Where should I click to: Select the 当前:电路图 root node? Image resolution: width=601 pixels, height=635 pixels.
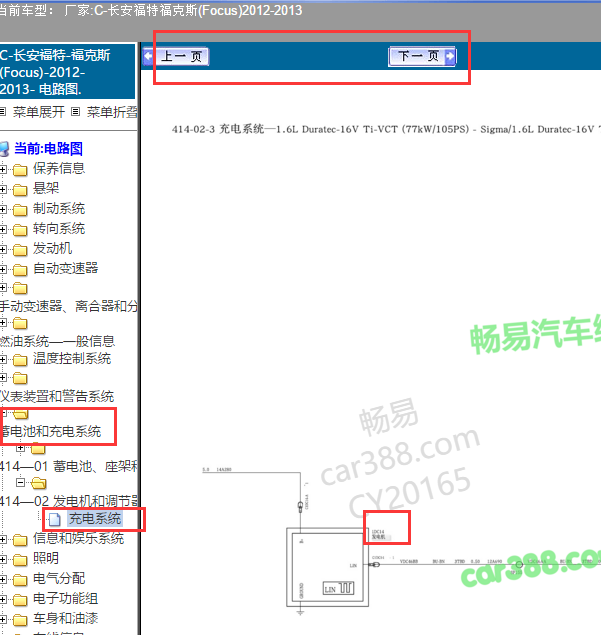click(48, 149)
